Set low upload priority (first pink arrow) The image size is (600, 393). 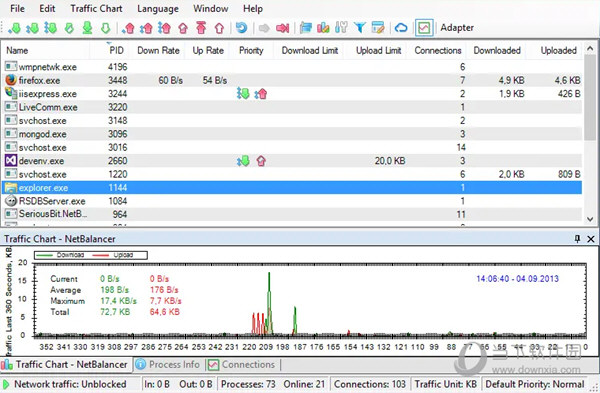[x=129, y=28]
